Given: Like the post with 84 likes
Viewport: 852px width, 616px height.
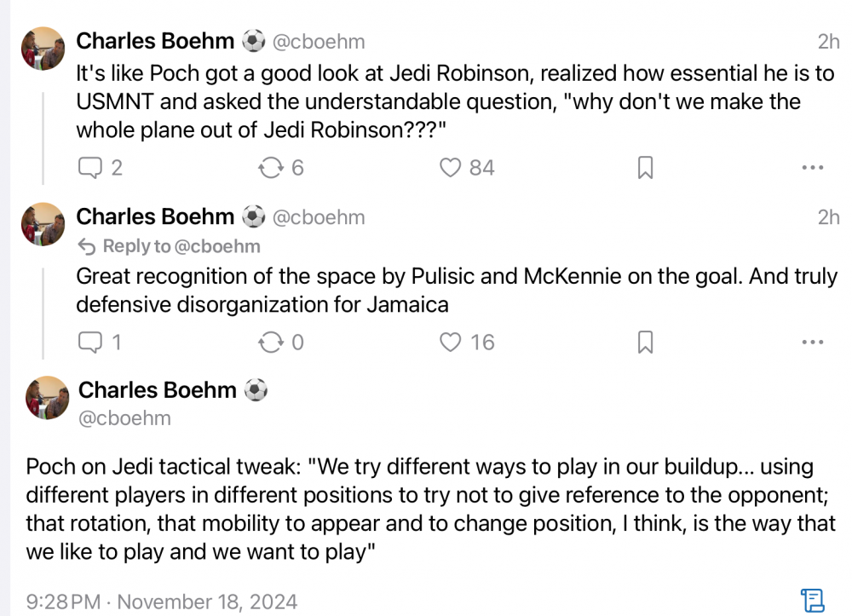Looking at the screenshot, I should 450,168.
